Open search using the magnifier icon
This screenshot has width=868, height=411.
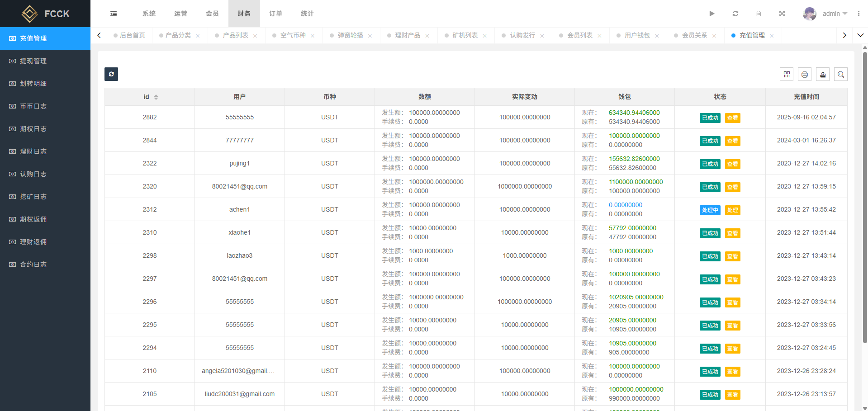pyautogui.click(x=841, y=75)
